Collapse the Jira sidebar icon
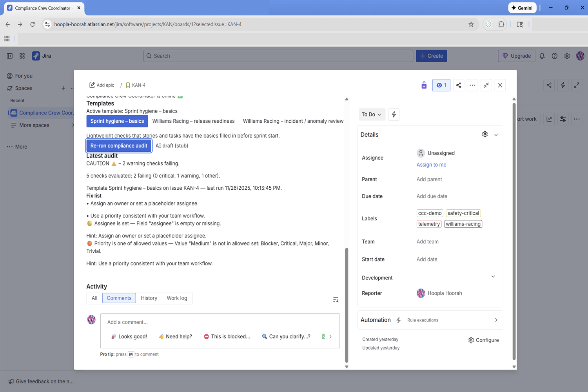Image resolution: width=588 pixels, height=392 pixels. [x=10, y=56]
